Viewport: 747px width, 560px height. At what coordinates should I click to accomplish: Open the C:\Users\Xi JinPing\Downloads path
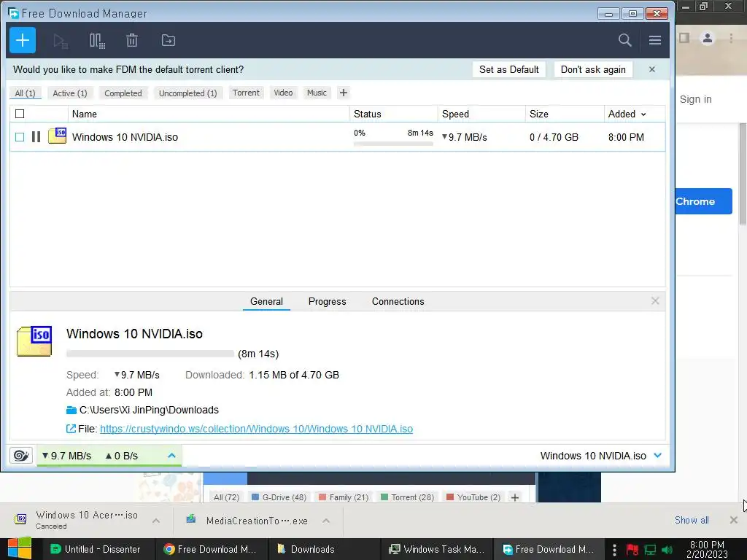tap(149, 410)
